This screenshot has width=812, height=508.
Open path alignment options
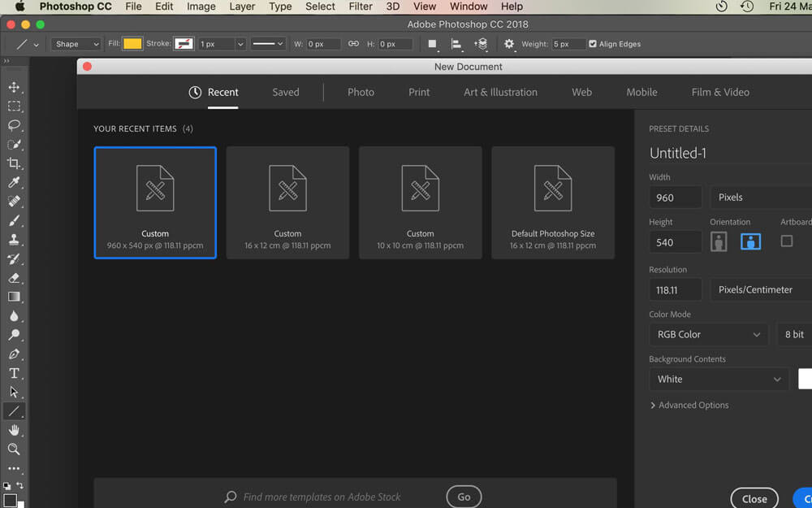pyautogui.click(x=456, y=44)
